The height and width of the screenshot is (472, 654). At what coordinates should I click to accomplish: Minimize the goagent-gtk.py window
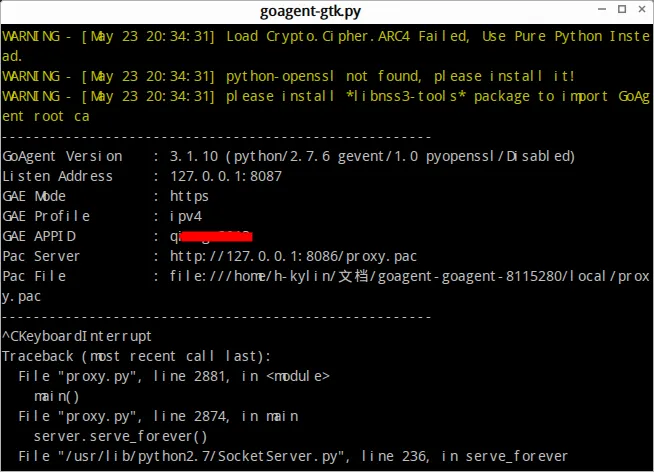(601, 9)
